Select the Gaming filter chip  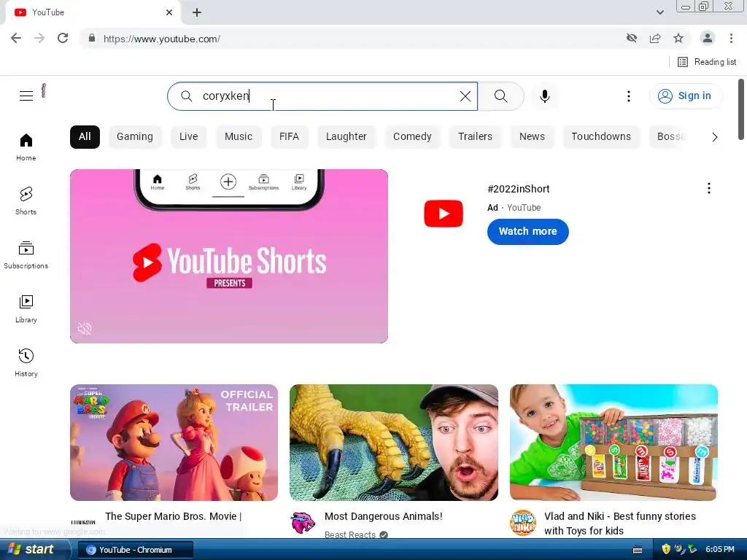pyautogui.click(x=135, y=136)
